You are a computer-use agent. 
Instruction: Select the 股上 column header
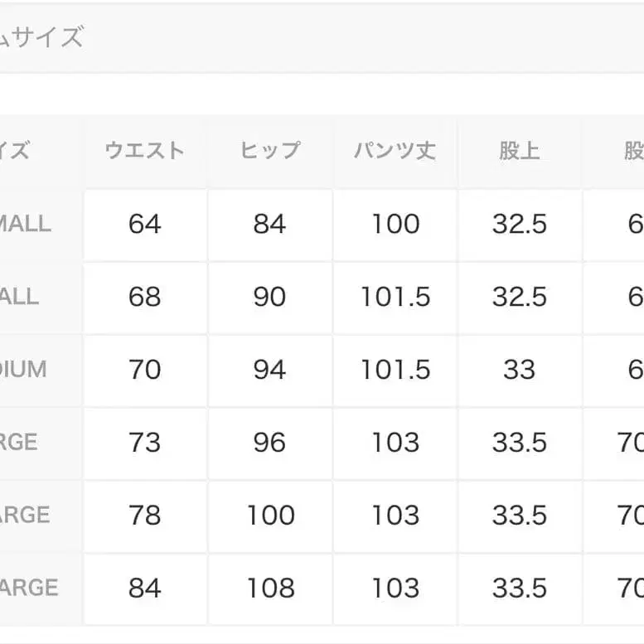tap(520, 151)
